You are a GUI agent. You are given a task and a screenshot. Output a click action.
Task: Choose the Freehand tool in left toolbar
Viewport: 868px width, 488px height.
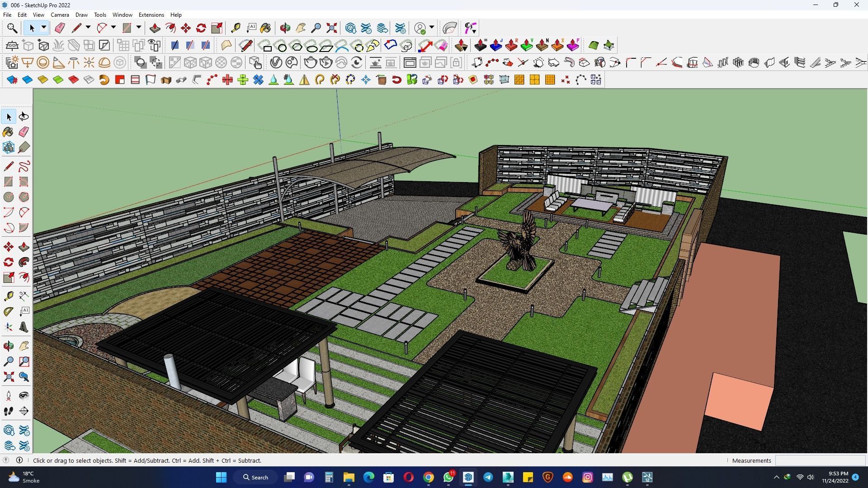[24, 166]
